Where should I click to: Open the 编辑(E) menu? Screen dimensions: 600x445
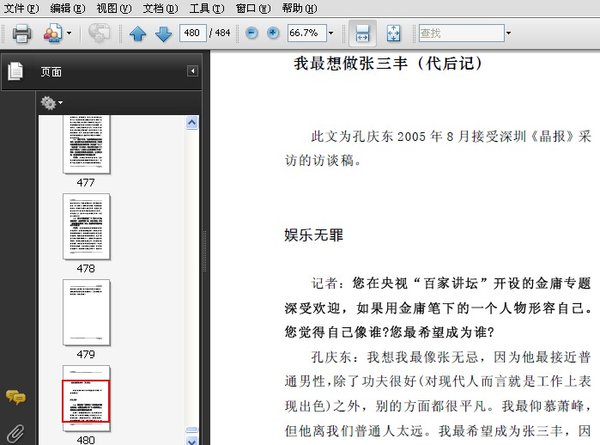67,8
